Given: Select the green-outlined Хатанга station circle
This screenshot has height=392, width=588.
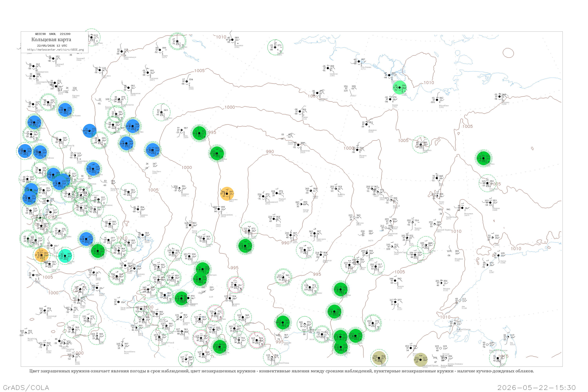Looking at the screenshot, I should (275, 47).
